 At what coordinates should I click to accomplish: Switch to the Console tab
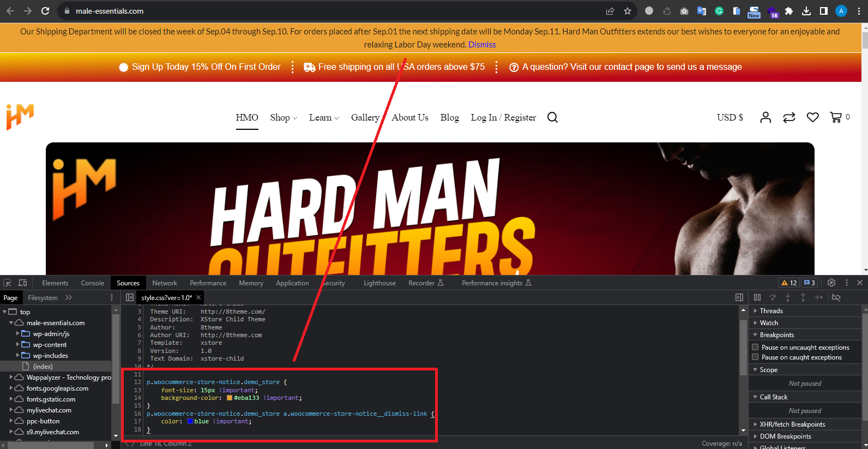click(x=92, y=283)
